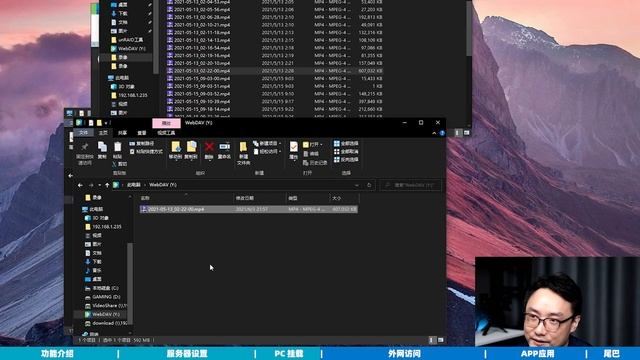Image resolution: width=640 pixels, height=360 pixels.
Task: Click the red X Delete icon
Action: coord(209,147)
